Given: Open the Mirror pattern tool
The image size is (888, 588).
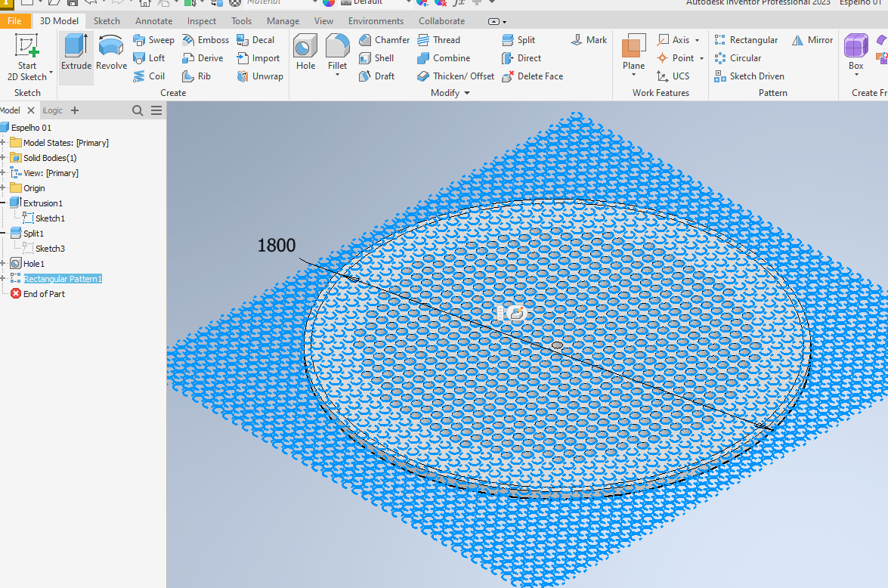Looking at the screenshot, I should pyautogui.click(x=812, y=40).
